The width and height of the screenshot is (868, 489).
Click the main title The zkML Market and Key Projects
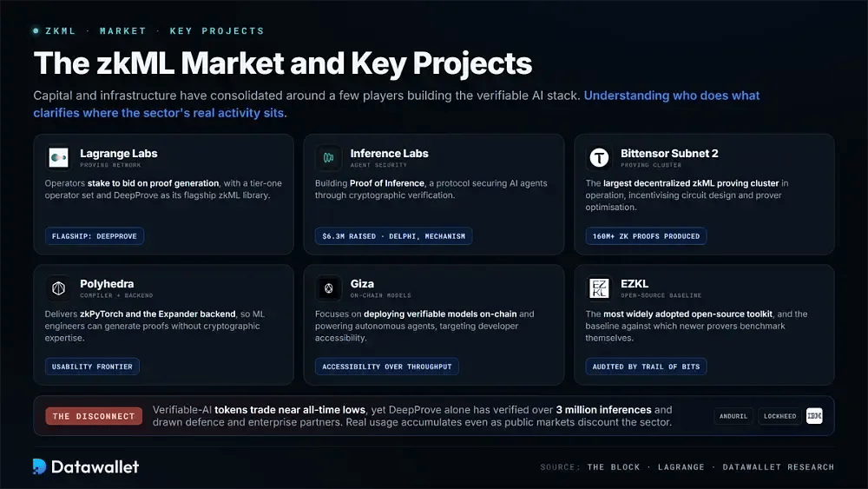(283, 63)
